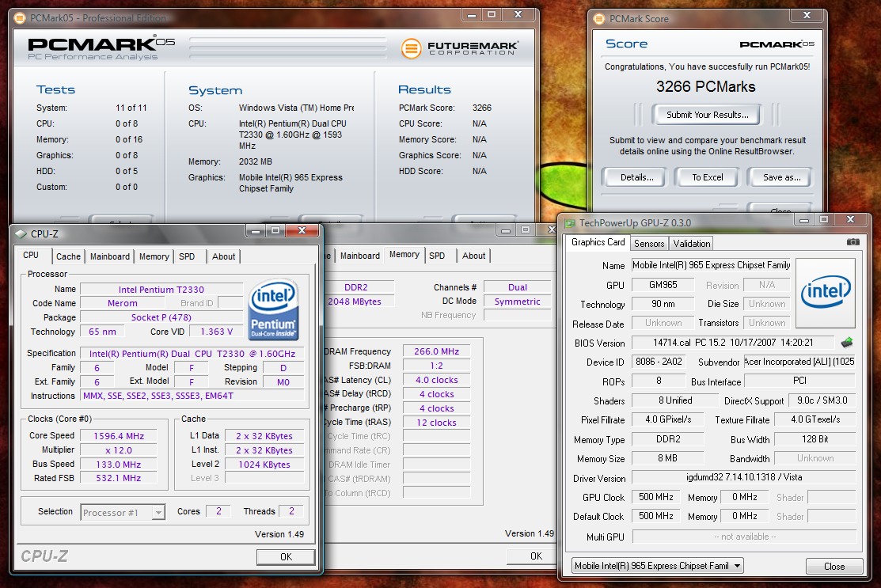This screenshot has height=588, width=881.
Task: Click the Core VID value 1.363 V
Action: click(x=216, y=332)
